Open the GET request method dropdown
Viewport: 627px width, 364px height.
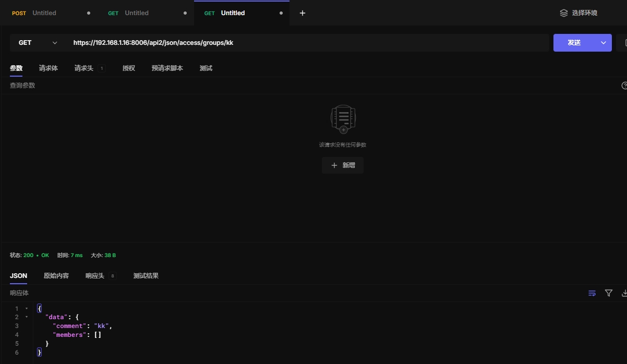tap(38, 43)
